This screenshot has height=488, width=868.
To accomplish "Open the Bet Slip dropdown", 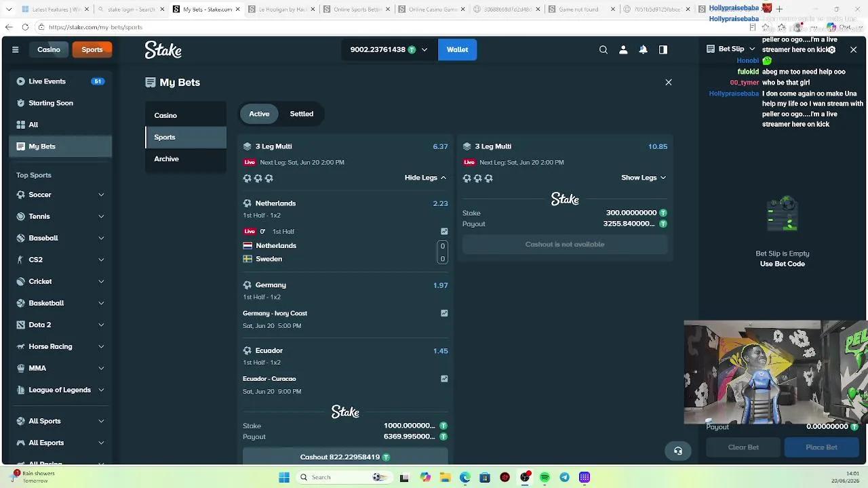I will click(x=730, y=49).
